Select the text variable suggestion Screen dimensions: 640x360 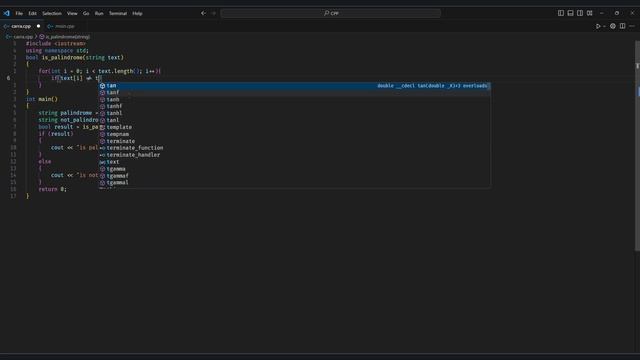[295, 162]
